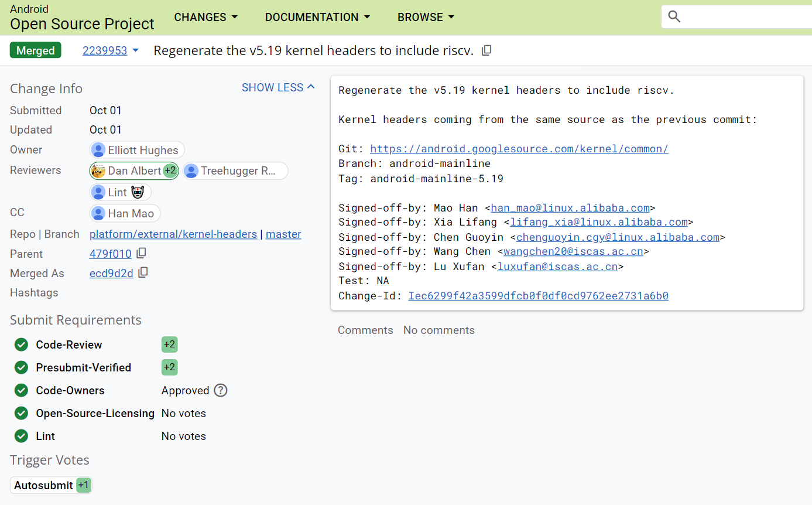This screenshot has height=505, width=812.
Task: Open the master branch link
Action: [x=283, y=234]
